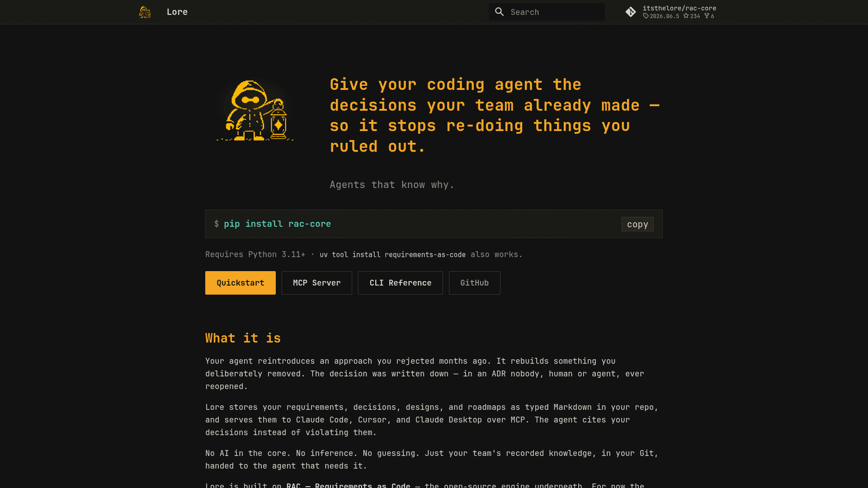The width and height of the screenshot is (868, 488).
Task: Click the Requires Python 3.11+ note
Action: coord(255,254)
